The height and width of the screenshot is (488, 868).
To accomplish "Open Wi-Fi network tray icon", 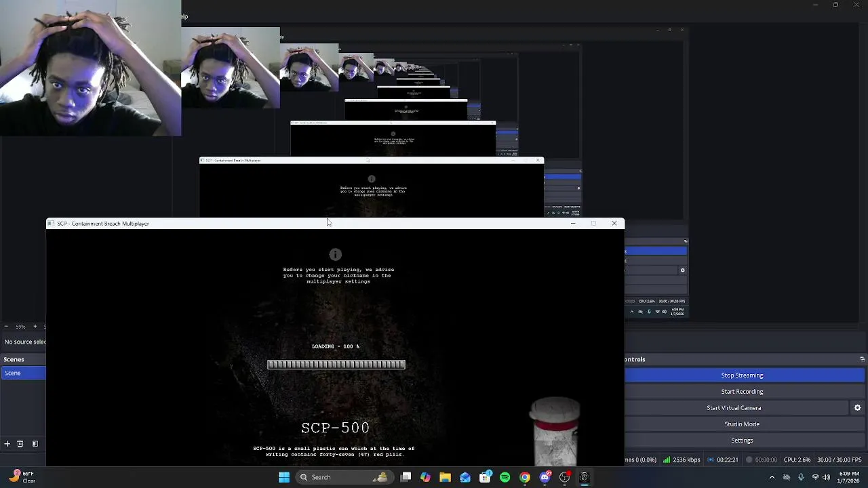I will point(815,477).
